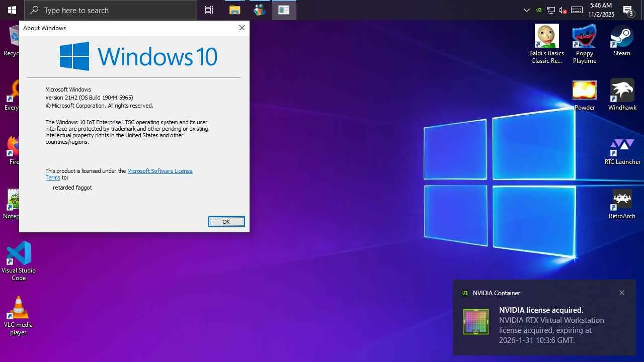Launch File Explorer from the taskbar
This screenshot has width=644, height=362.
point(234,10)
